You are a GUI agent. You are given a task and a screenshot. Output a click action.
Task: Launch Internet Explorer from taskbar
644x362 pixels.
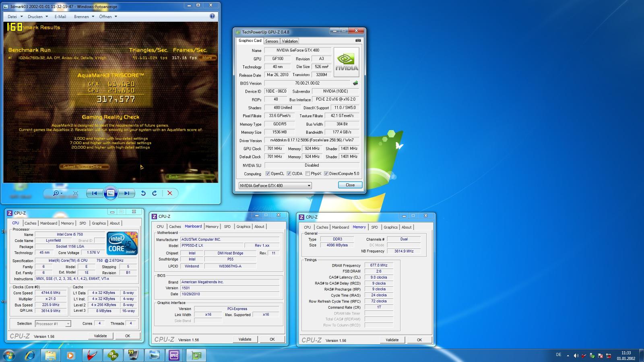point(30,355)
